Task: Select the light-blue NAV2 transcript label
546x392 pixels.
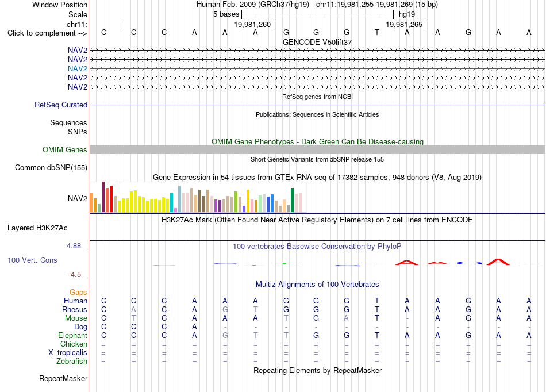Action: (x=78, y=68)
